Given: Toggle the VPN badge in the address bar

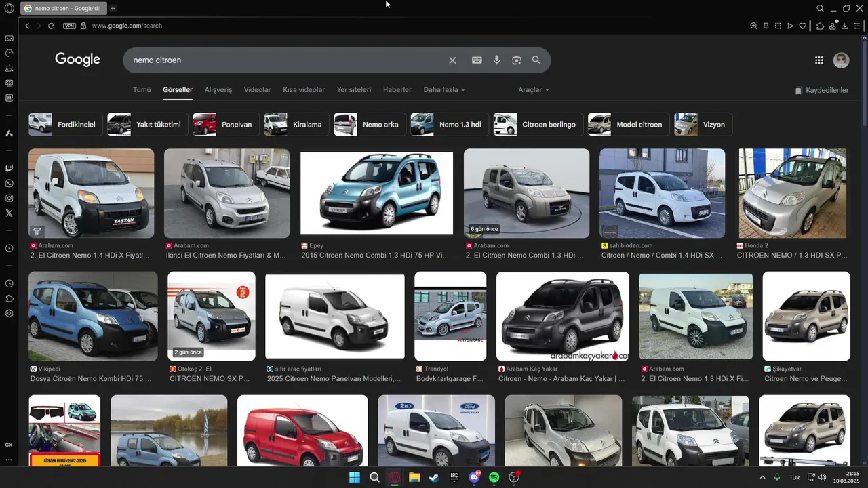Looking at the screenshot, I should (x=69, y=26).
